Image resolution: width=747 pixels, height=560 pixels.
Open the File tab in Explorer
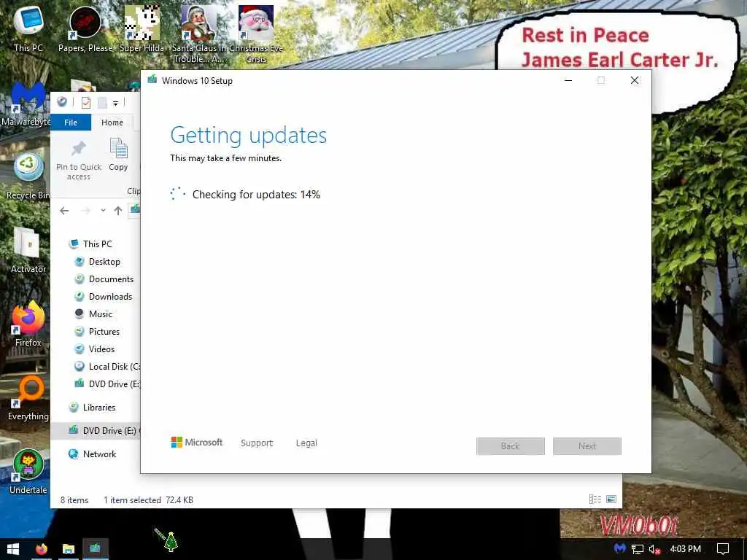click(71, 122)
